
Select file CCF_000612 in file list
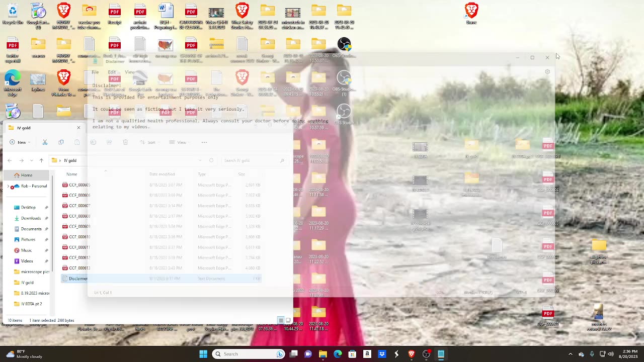75,257
